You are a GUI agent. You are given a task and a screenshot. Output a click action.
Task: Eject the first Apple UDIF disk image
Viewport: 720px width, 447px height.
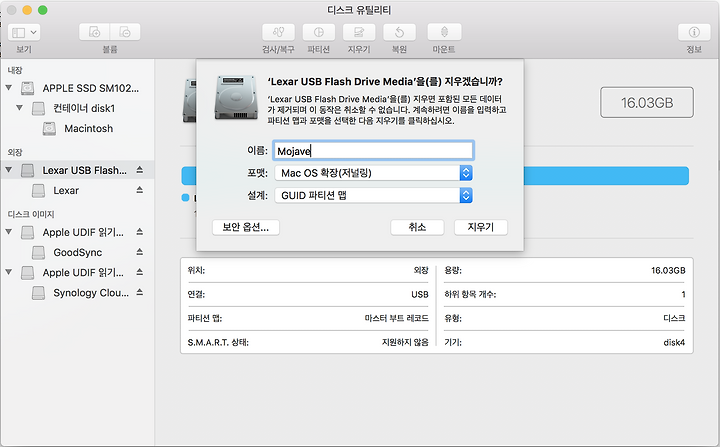pyautogui.click(x=140, y=232)
